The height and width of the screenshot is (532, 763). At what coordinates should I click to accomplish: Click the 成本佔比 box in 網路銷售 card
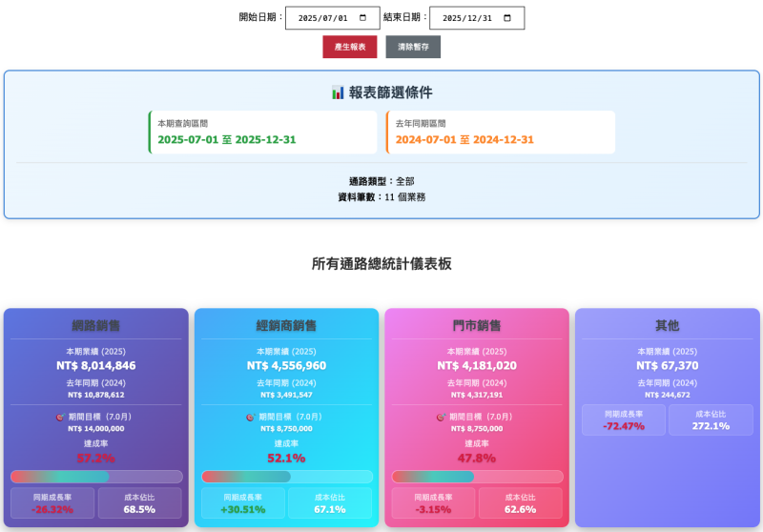coord(139,502)
